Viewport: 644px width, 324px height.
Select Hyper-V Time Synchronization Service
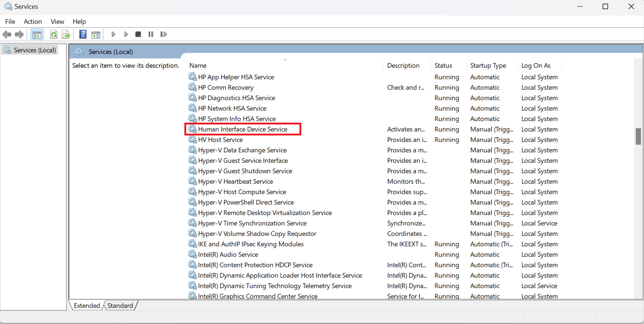click(x=252, y=223)
